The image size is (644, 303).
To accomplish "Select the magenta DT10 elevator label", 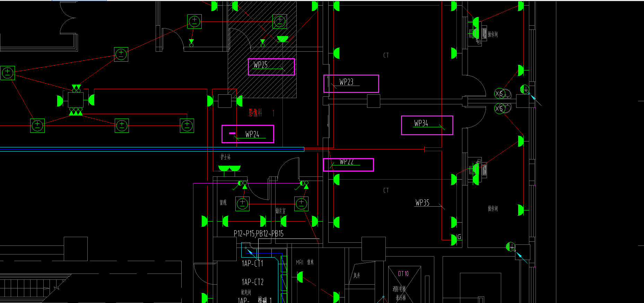I will (x=403, y=274).
